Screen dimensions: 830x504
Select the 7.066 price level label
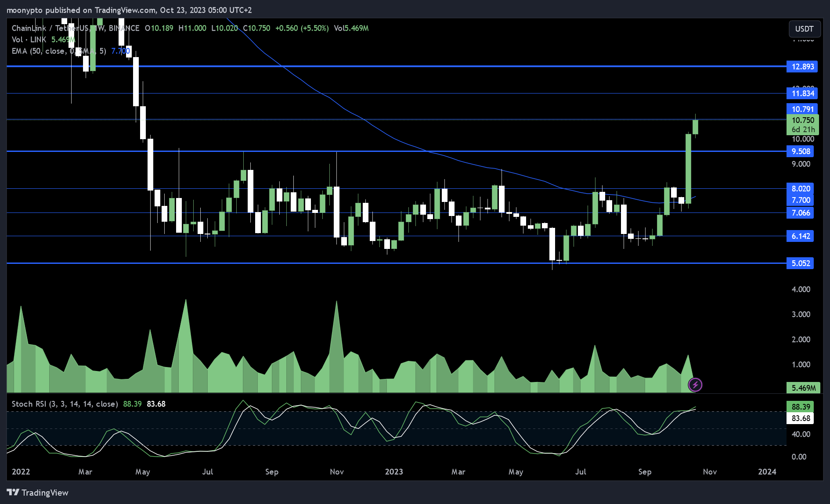click(x=800, y=213)
